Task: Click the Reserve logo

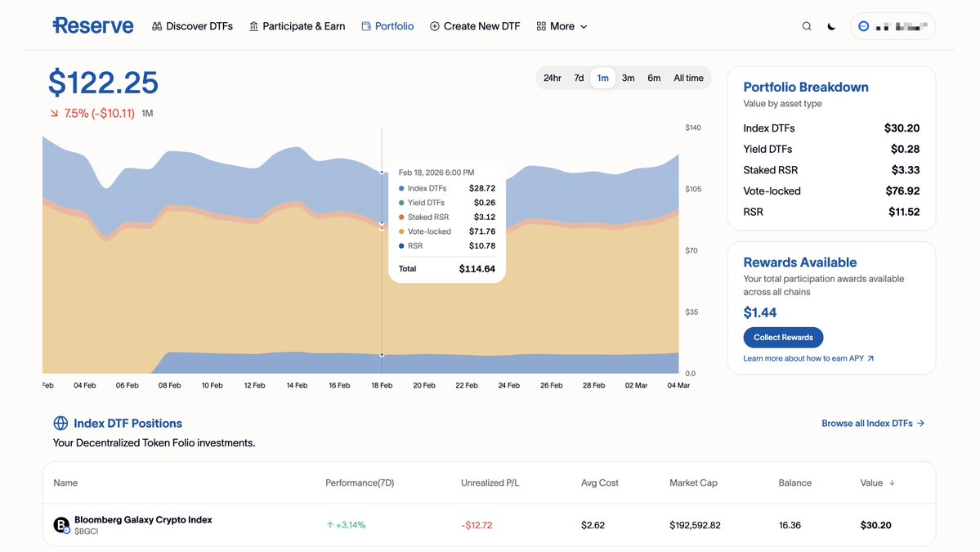Action: pyautogui.click(x=93, y=25)
